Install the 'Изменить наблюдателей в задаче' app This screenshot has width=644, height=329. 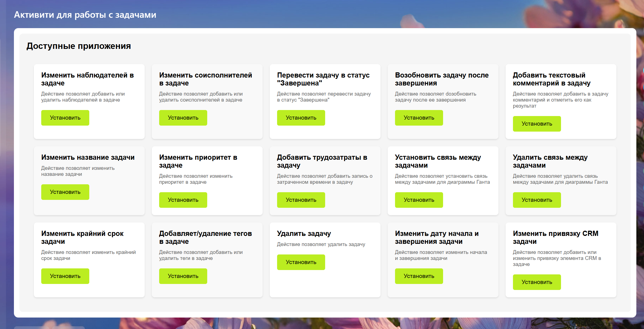tap(65, 118)
